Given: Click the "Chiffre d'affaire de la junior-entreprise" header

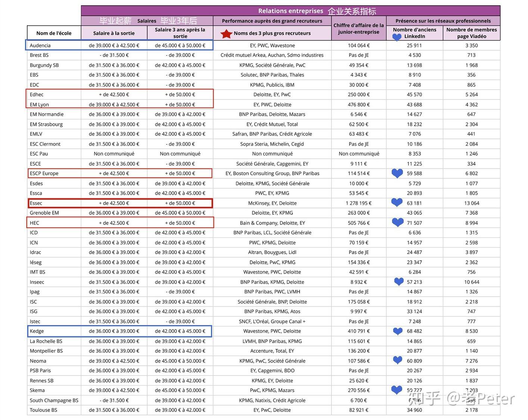Looking at the screenshot, I should click(358, 28).
